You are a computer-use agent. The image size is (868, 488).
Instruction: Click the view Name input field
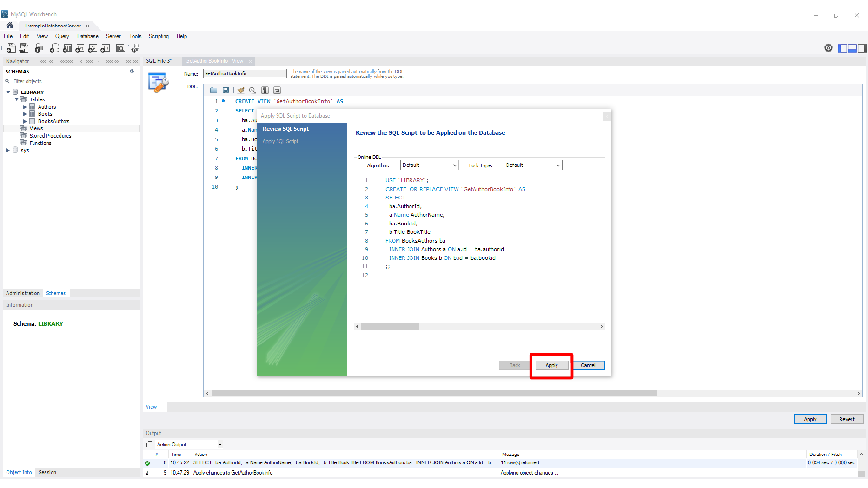245,73
